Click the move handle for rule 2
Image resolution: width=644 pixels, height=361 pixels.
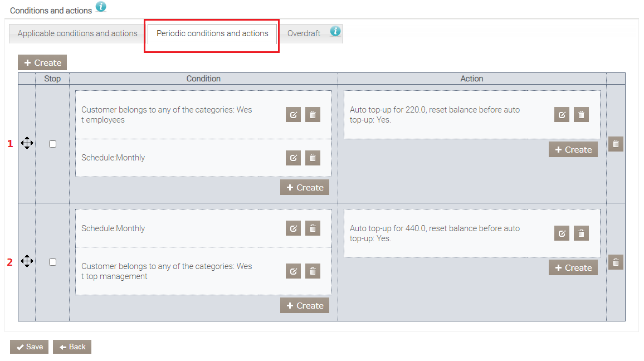point(27,261)
